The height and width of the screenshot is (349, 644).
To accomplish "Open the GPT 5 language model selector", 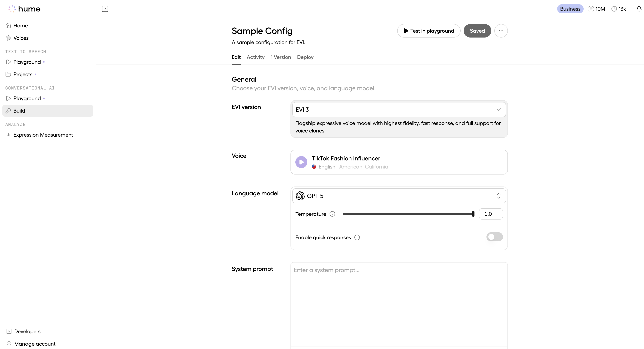I will point(399,196).
